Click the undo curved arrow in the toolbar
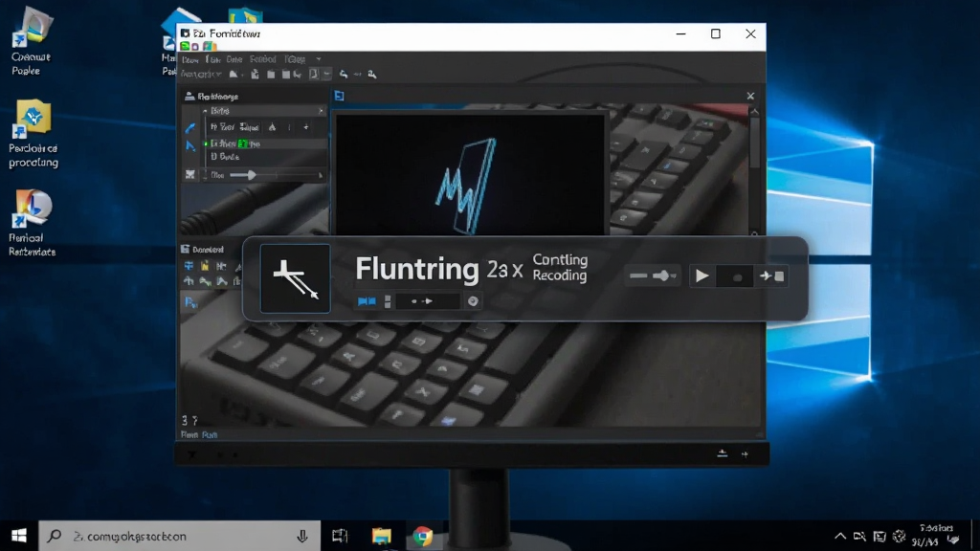980x551 pixels. point(344,75)
